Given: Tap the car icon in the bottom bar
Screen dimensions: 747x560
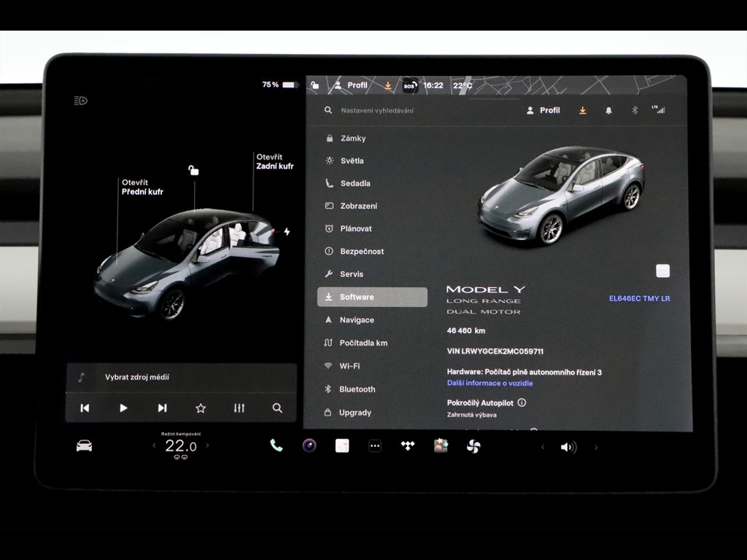Looking at the screenshot, I should (x=85, y=446).
